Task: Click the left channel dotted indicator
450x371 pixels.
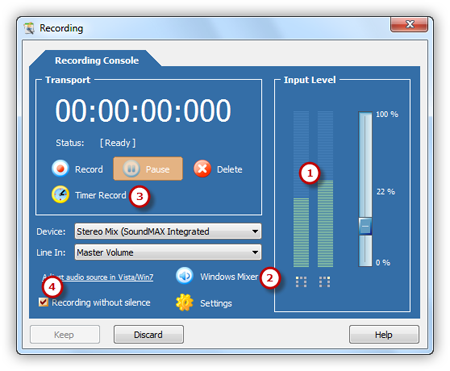Action: [301, 282]
